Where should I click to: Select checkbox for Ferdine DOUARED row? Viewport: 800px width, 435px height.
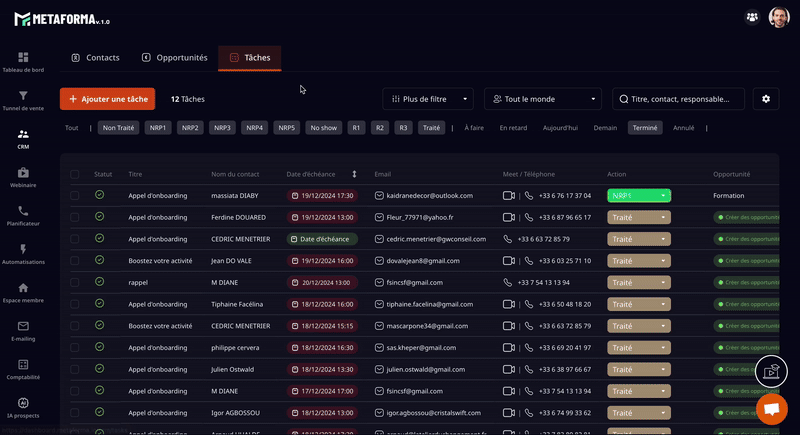[75, 217]
